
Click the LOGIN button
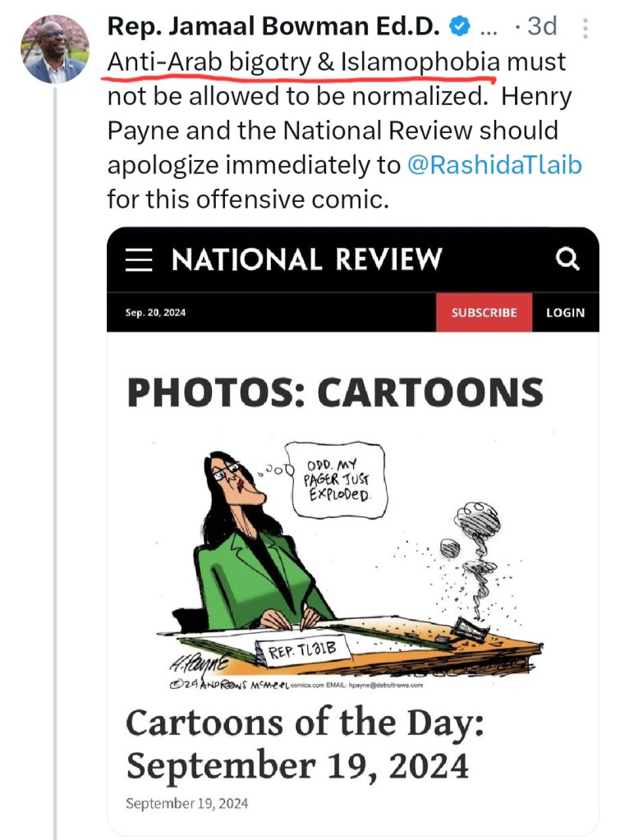(565, 312)
